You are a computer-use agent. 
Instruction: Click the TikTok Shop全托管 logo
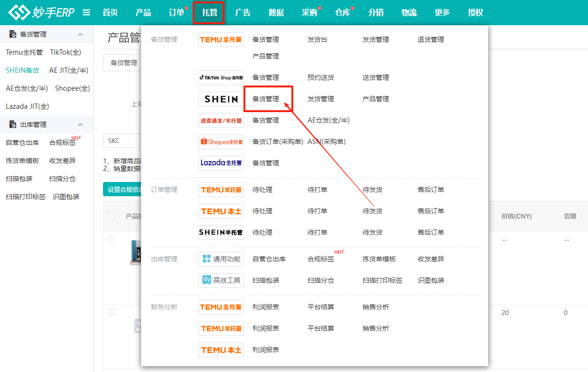point(221,77)
